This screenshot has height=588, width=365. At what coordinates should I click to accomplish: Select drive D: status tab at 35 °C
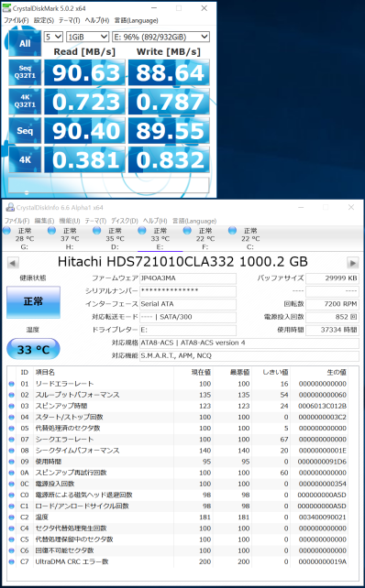pyautogui.click(x=115, y=239)
